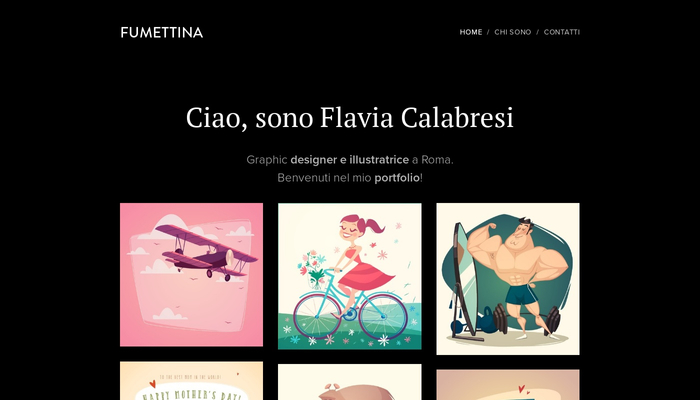Open the pink biplane illustration thumbnail
The width and height of the screenshot is (700, 400).
pos(192,275)
